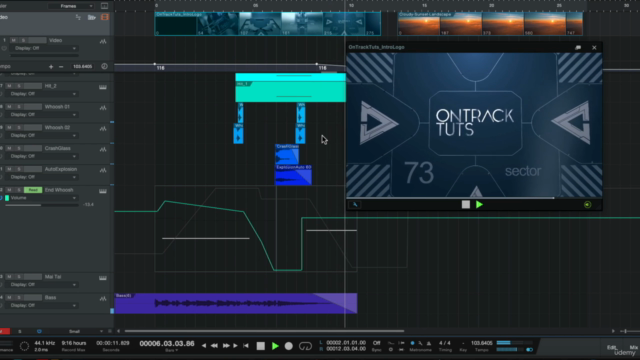The width and height of the screenshot is (640, 360).
Task: Click the transport Tempo value 103.6405
Action: [x=482, y=343]
